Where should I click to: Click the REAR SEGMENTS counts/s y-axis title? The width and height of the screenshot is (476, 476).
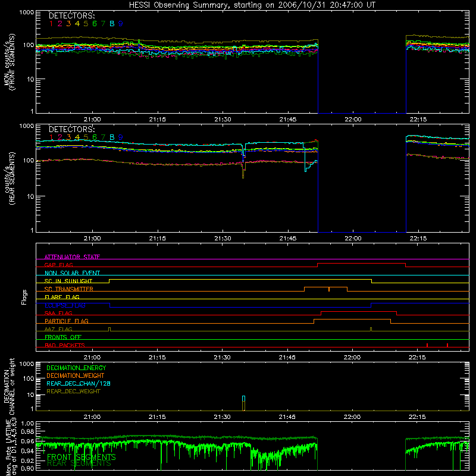point(10,178)
